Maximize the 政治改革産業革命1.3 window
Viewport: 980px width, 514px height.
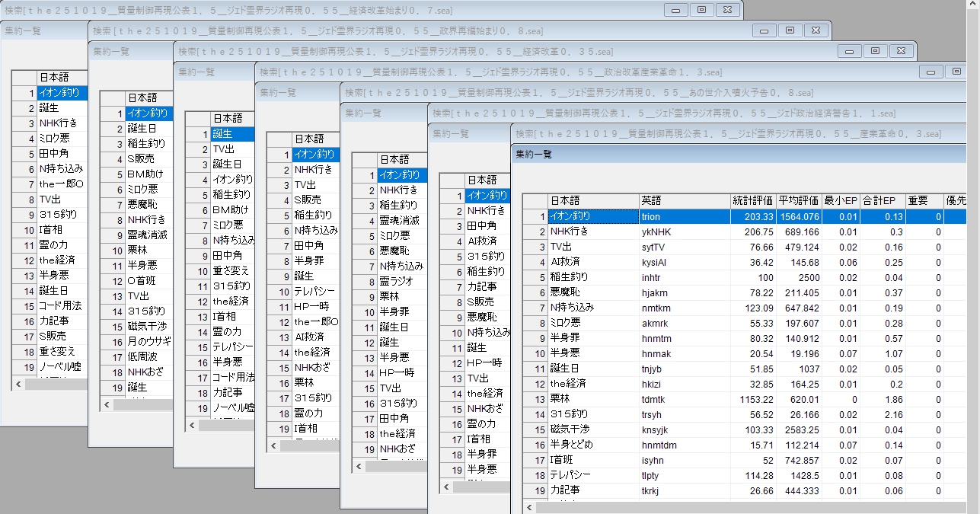(956, 72)
